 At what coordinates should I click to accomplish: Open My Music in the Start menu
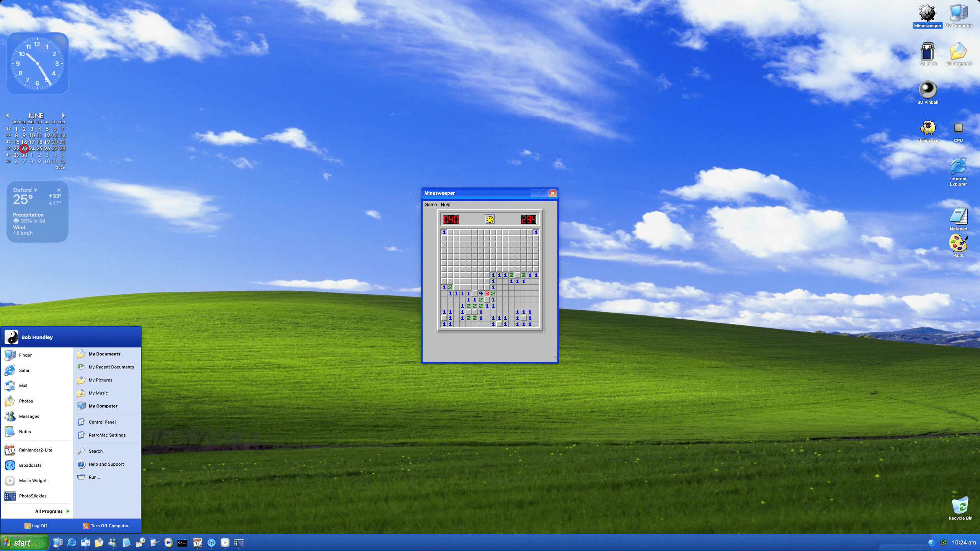(107, 393)
